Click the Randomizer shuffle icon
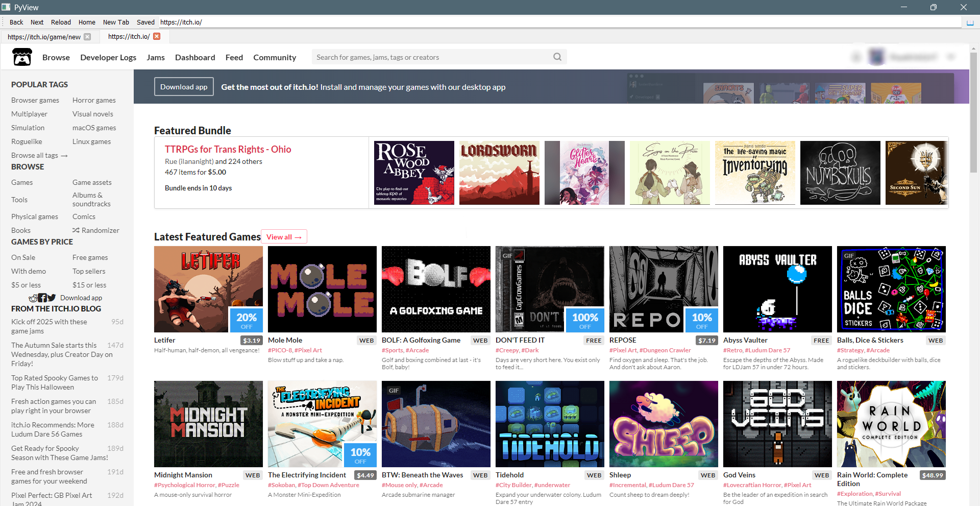This screenshot has height=506, width=980. pos(76,230)
